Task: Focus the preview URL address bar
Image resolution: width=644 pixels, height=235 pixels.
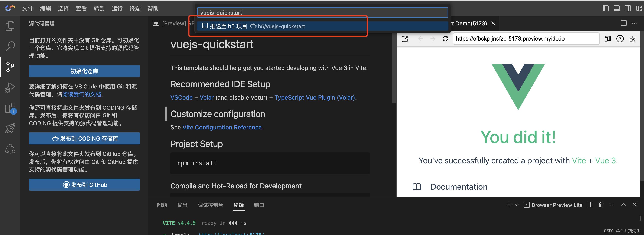Action: coord(526,39)
